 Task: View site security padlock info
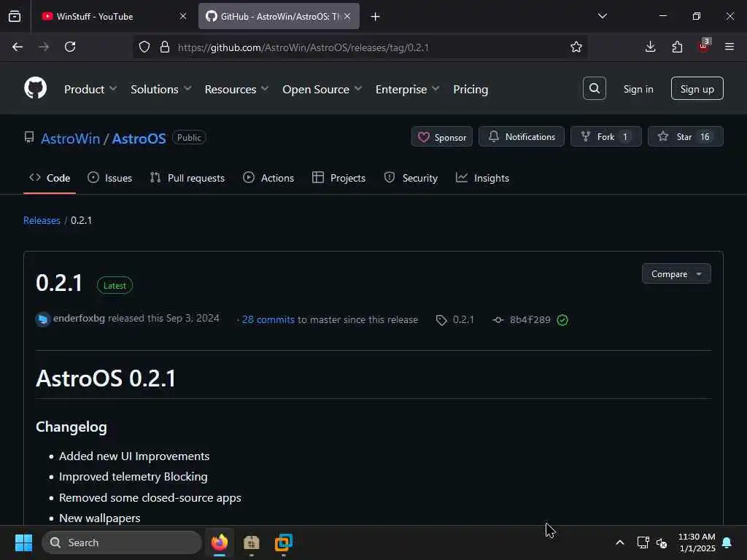coord(165,47)
